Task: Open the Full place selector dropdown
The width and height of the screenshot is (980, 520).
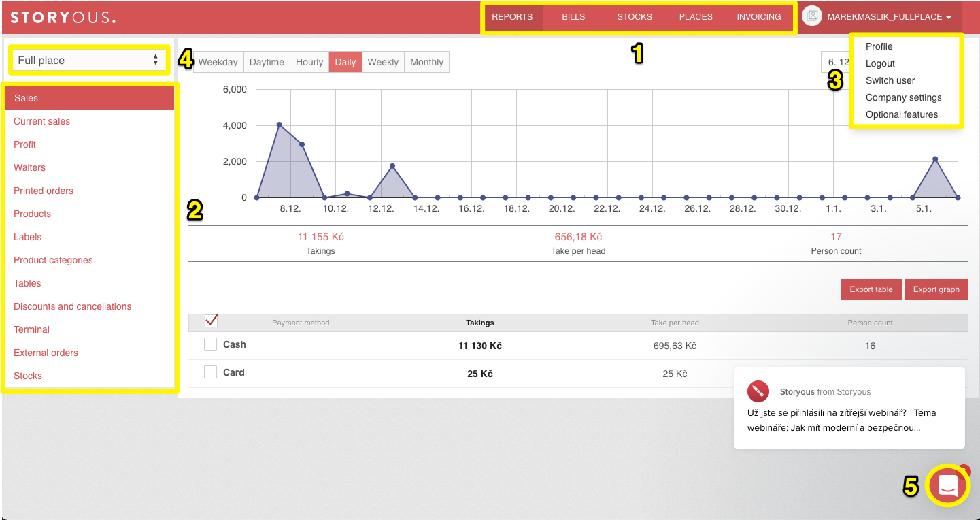Action: [x=88, y=61]
